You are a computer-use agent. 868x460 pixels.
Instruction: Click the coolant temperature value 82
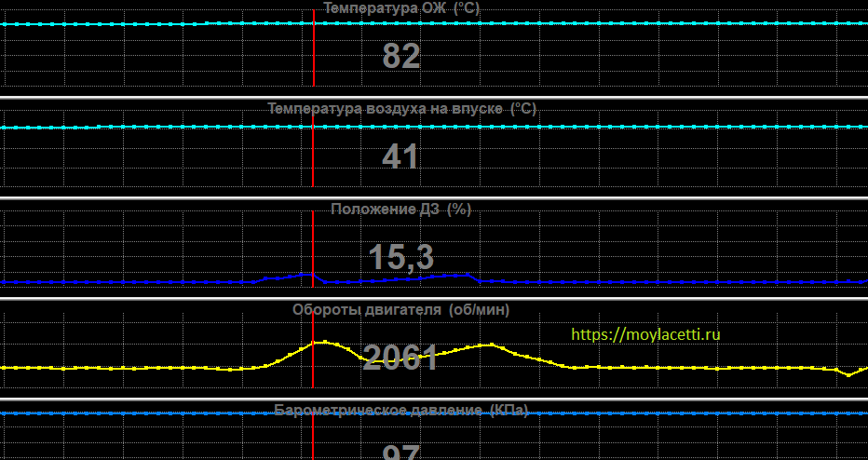click(401, 57)
